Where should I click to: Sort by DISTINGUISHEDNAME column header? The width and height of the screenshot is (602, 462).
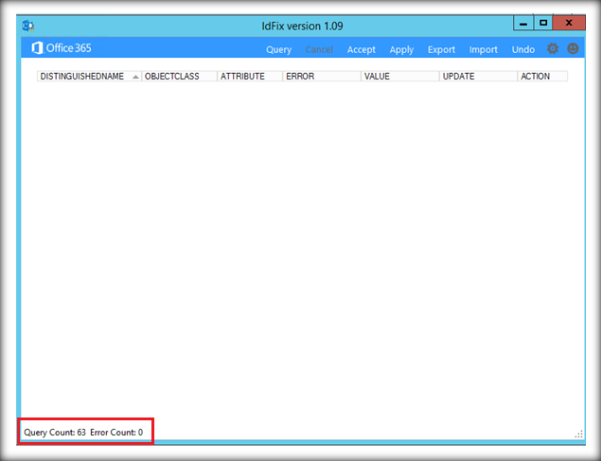[x=89, y=76]
